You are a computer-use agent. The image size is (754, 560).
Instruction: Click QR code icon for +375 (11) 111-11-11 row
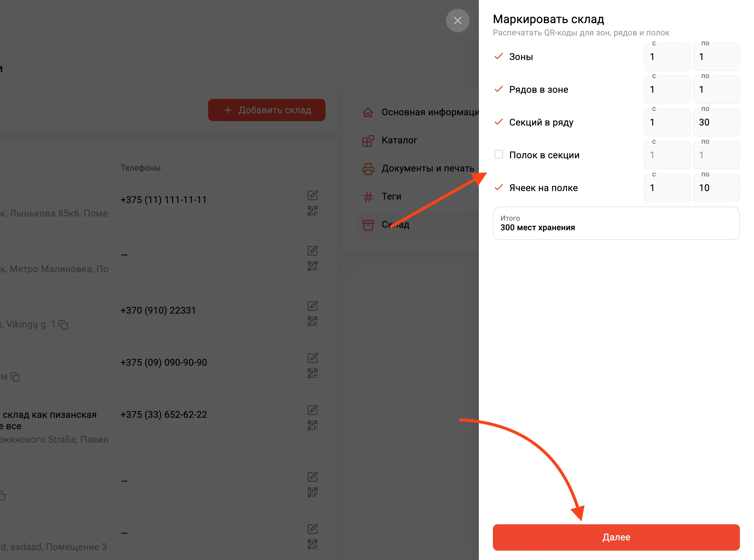click(x=312, y=210)
